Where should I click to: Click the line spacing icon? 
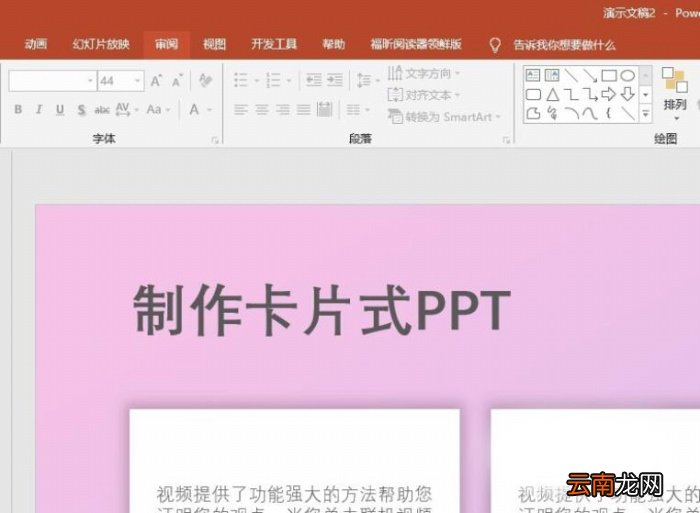pos(364,81)
